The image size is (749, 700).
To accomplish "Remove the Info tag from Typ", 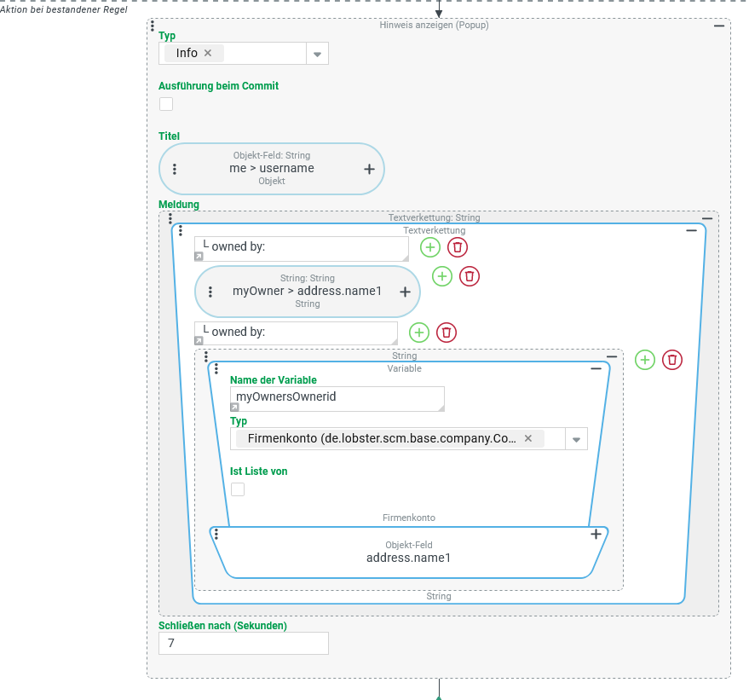I will coord(208,53).
